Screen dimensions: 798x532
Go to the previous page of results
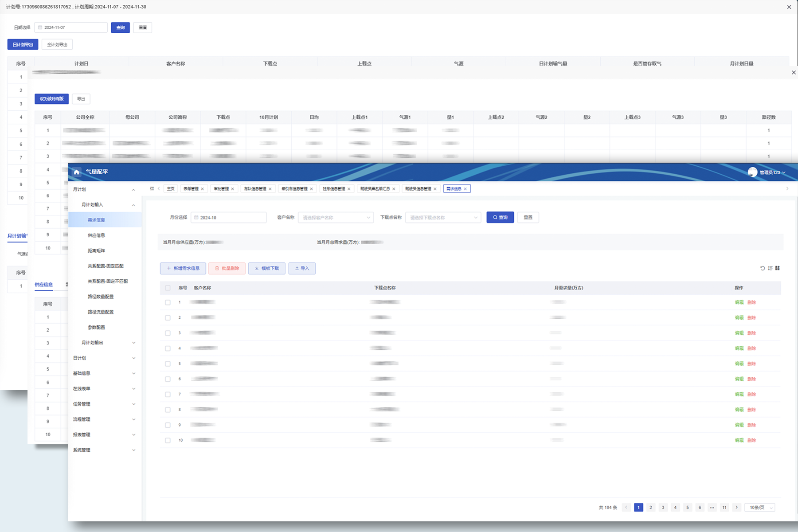[x=626, y=508]
